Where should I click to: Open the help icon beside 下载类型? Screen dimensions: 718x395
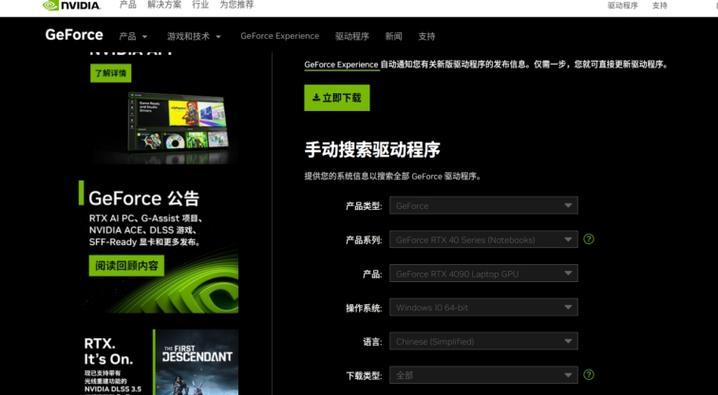tap(589, 375)
